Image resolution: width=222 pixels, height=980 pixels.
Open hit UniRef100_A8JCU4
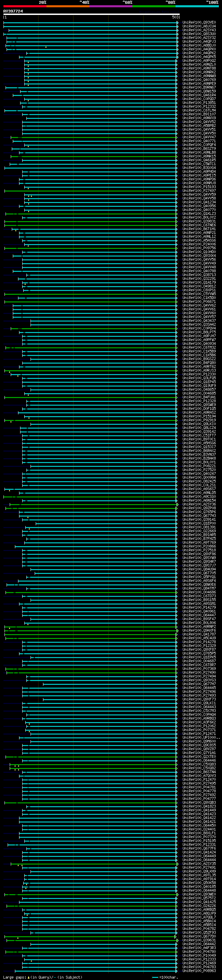[199, 26]
